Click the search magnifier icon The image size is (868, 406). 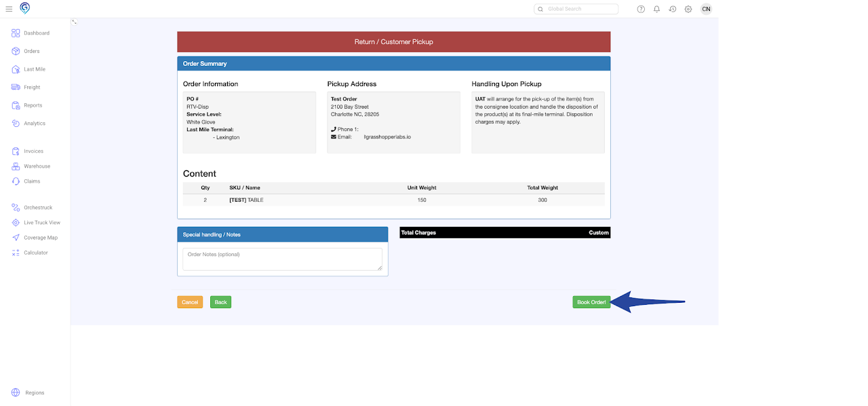pos(540,9)
